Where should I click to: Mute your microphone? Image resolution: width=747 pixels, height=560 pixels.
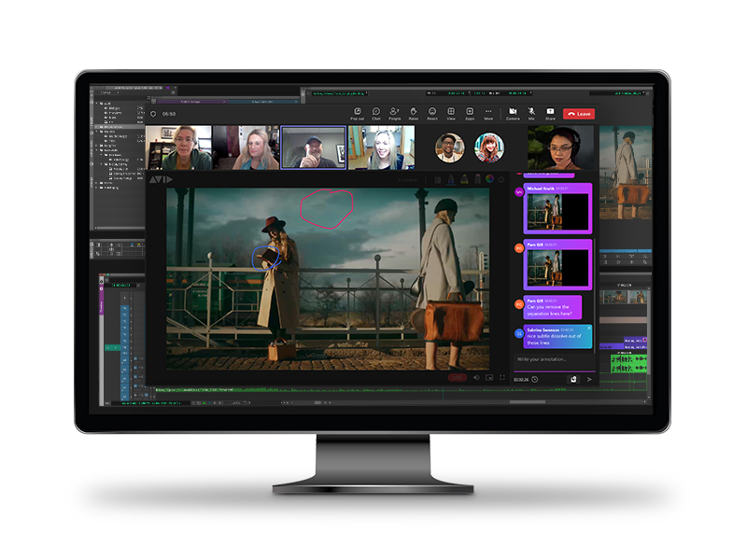pyautogui.click(x=530, y=113)
